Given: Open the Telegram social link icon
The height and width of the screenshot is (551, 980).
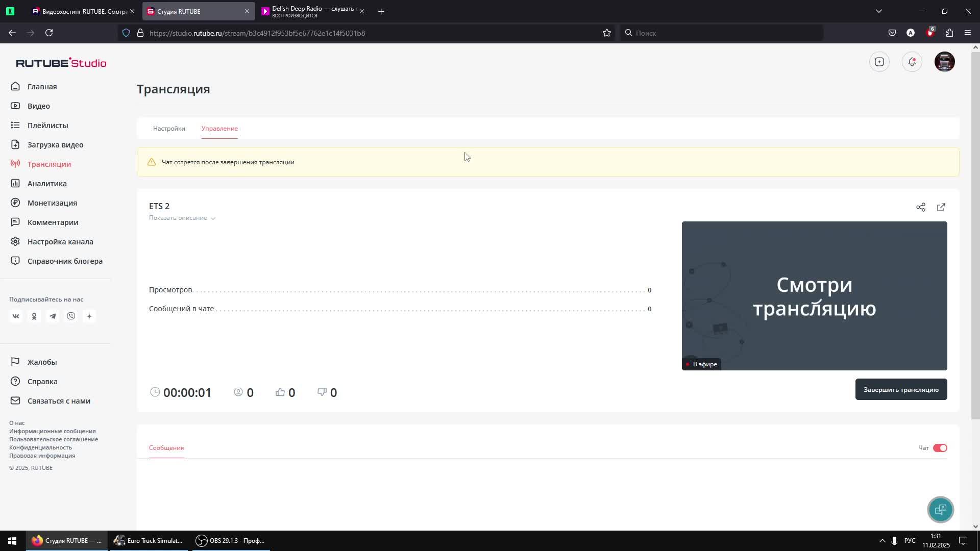Looking at the screenshot, I should coord(53,316).
